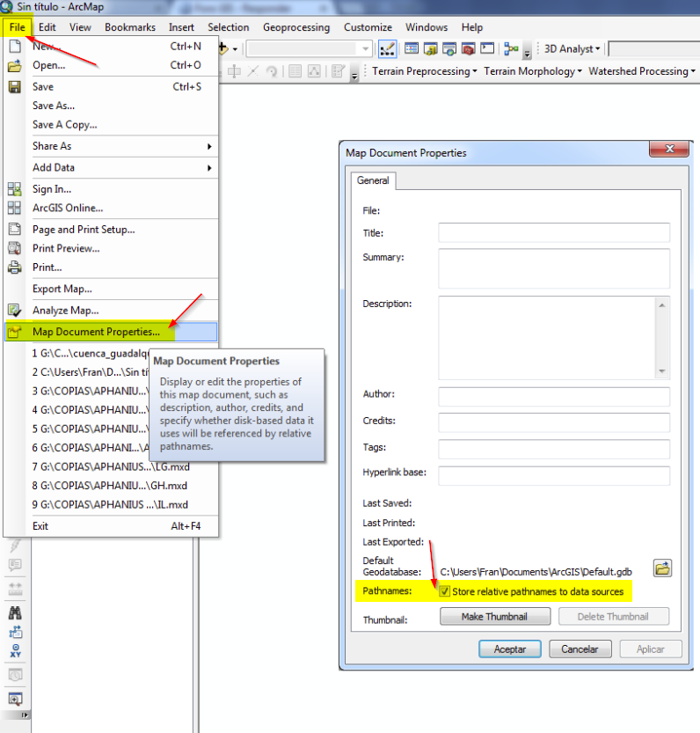This screenshot has width=700, height=733.
Task: Select the Find binoculars tool
Action: 15,612
